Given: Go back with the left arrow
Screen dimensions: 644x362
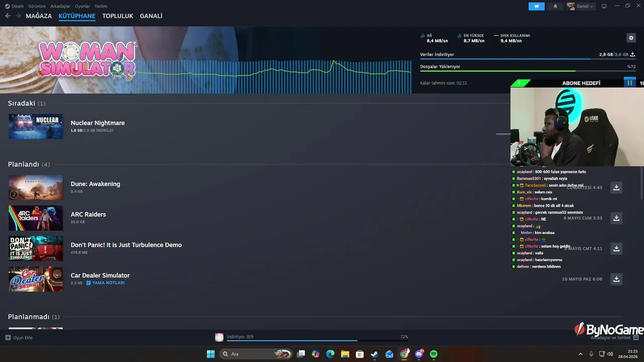Looking at the screenshot, I should click(x=8, y=16).
